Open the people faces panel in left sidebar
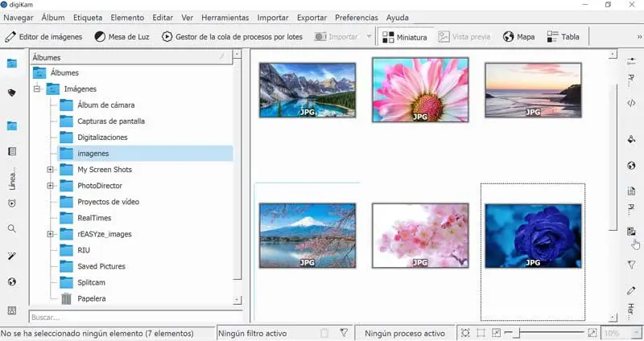This screenshot has height=341, width=644. pyautogui.click(x=12, y=310)
